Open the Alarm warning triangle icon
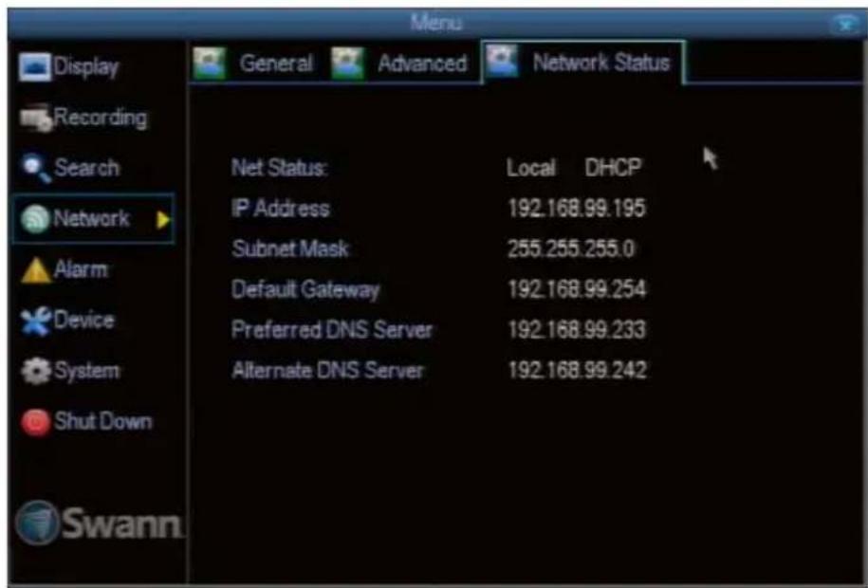868x588 pixels. click(x=35, y=270)
